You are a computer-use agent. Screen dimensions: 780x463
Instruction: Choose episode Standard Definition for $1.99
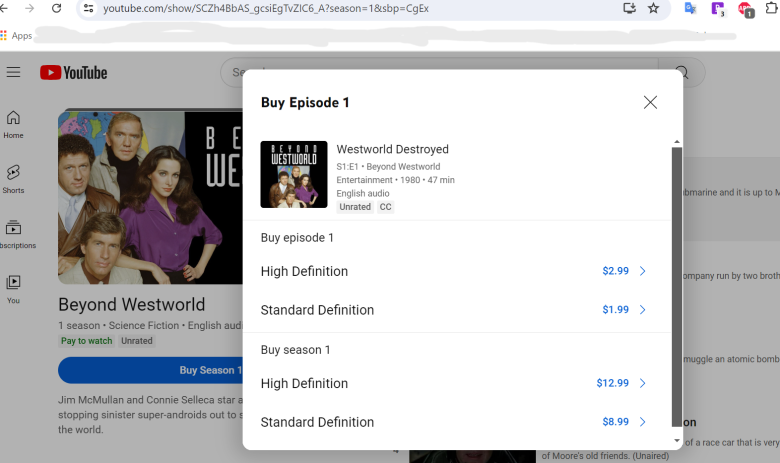[453, 310]
